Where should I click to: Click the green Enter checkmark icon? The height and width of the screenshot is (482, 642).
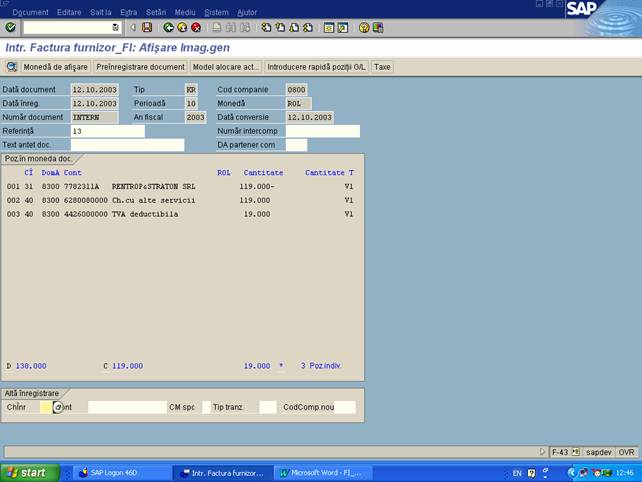[10, 28]
